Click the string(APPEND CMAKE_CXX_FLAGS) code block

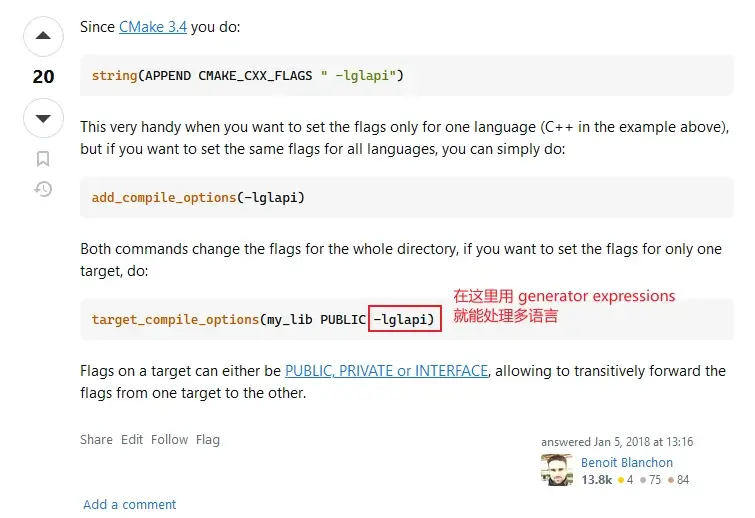coord(248,75)
